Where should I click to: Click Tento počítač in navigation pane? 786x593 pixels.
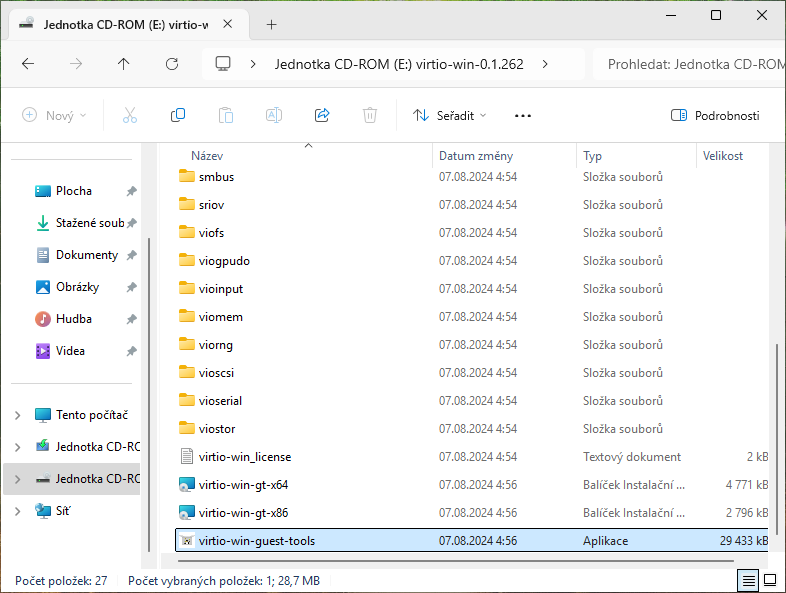click(92, 415)
